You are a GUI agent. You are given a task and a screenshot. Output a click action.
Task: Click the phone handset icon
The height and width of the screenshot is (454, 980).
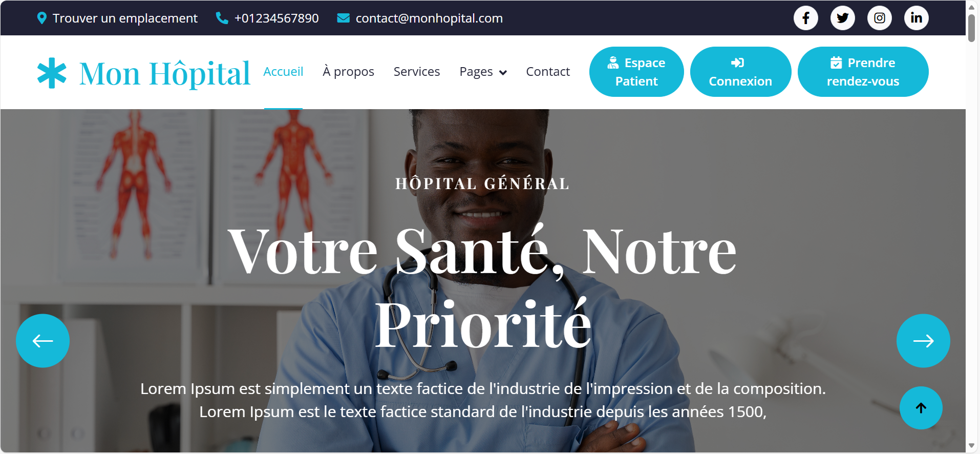222,18
